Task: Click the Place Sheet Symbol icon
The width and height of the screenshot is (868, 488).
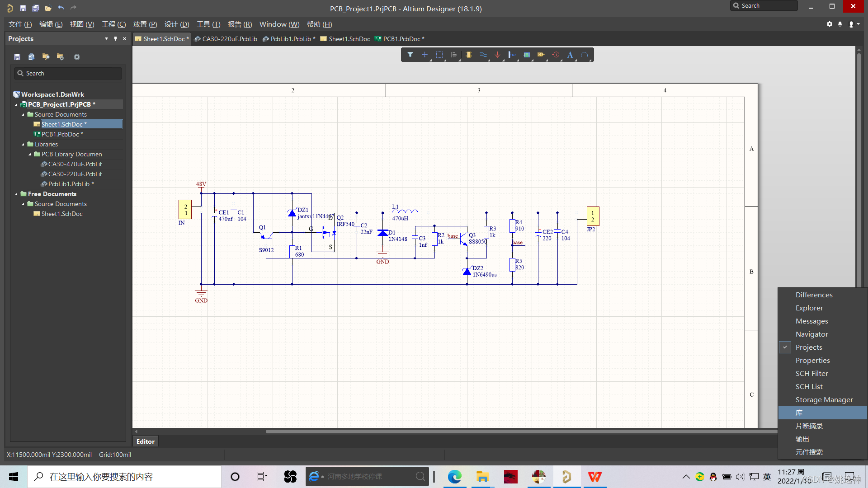Action: point(527,55)
